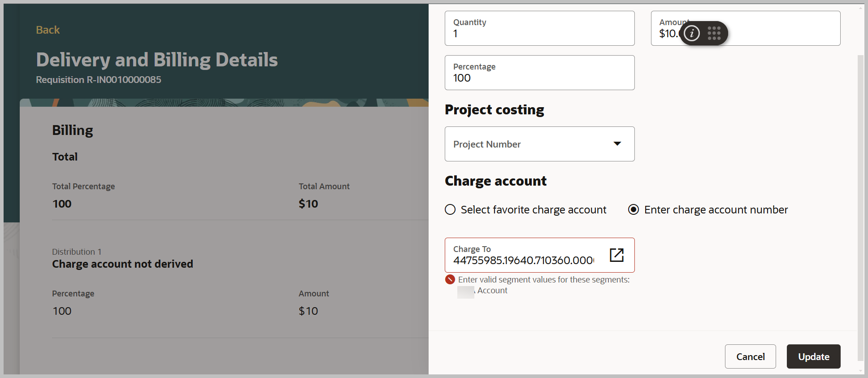Select favorite charge account radio option
868x378 pixels.
coord(450,210)
